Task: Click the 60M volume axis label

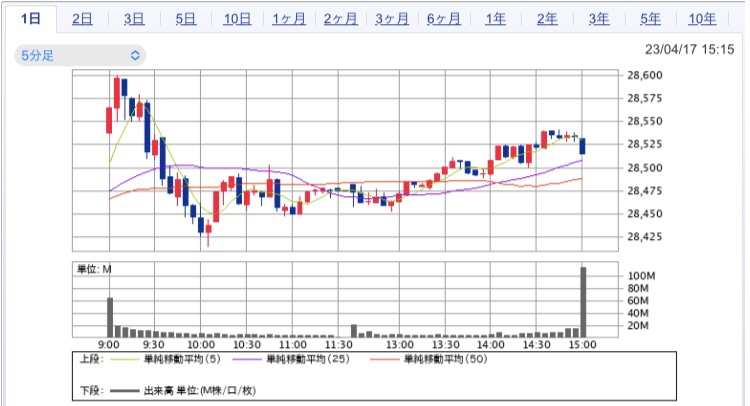Action: click(638, 301)
